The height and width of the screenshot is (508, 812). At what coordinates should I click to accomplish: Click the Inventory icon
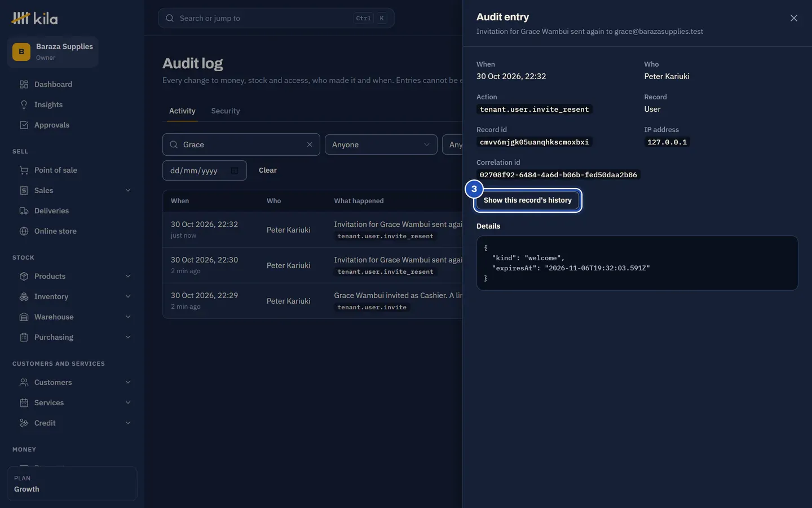point(24,296)
